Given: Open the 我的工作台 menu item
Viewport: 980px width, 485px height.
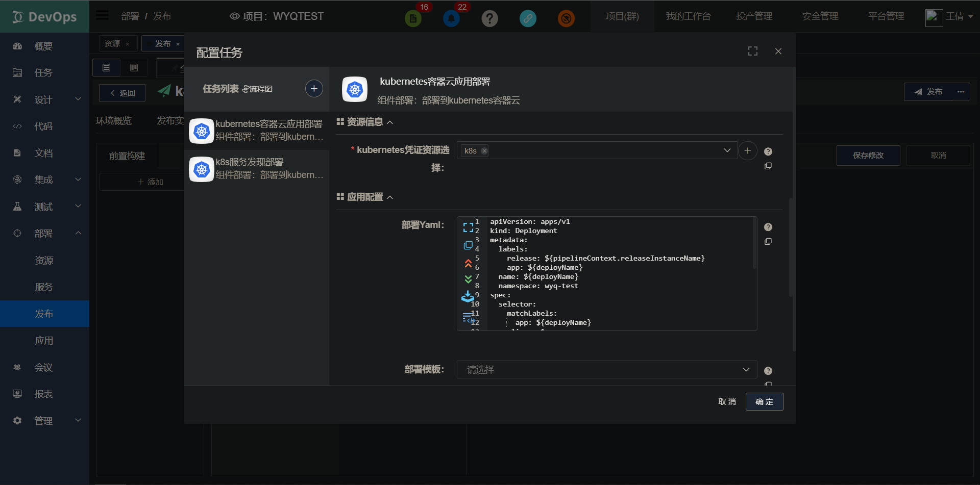Looking at the screenshot, I should (689, 16).
